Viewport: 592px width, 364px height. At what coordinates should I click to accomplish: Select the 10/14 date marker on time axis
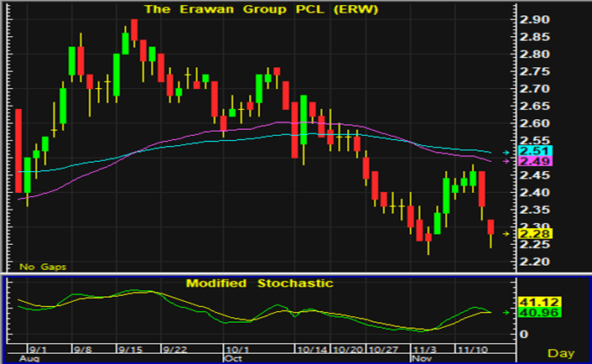(309, 347)
